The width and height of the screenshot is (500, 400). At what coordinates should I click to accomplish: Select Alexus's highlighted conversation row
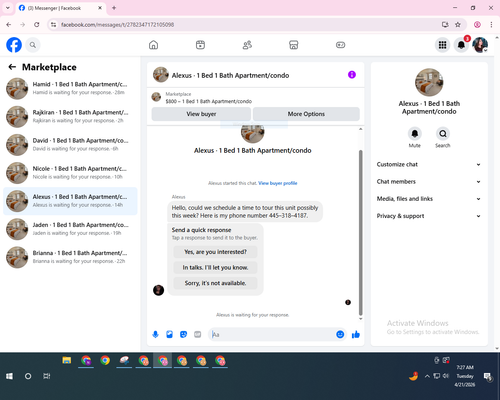(70, 201)
